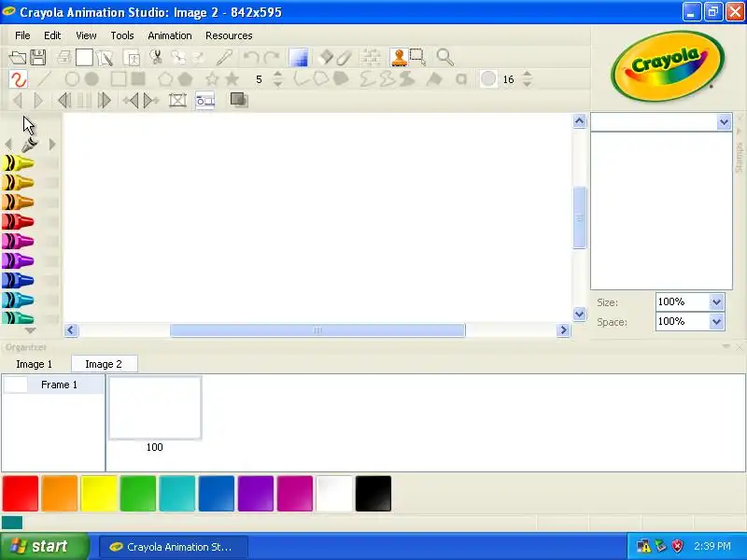747x560 pixels.
Task: Select Frame 1 in the organizer
Action: click(x=53, y=385)
